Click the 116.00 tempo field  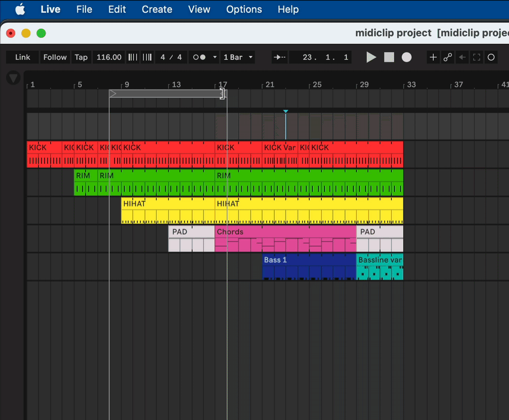click(109, 57)
